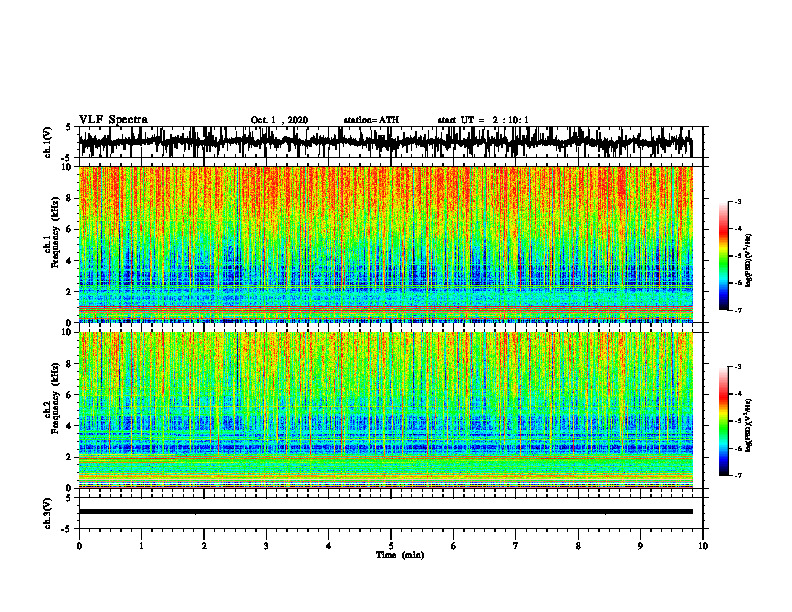
Task: Click the ch.1 colorbar next to the upper spectrogram
Action: pyautogui.click(x=723, y=256)
